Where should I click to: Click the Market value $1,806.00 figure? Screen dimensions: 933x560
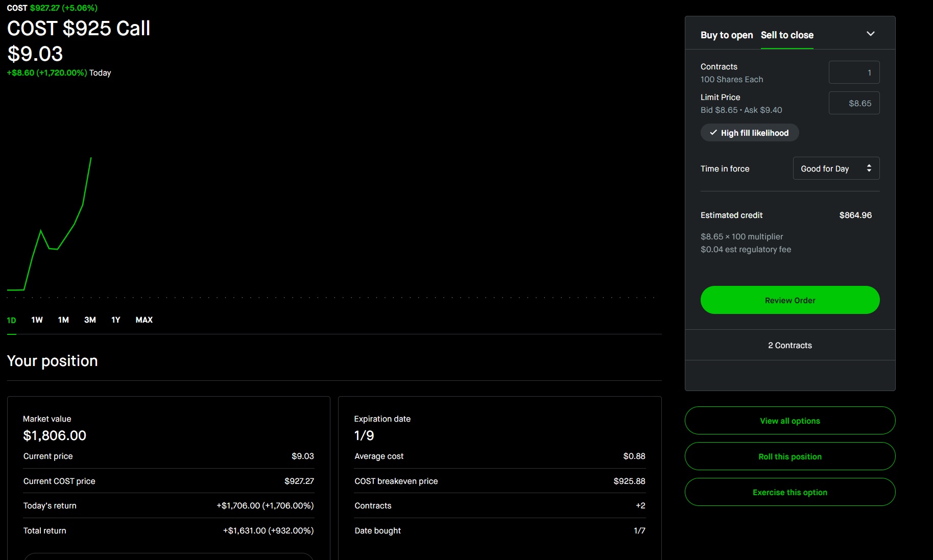(x=55, y=435)
